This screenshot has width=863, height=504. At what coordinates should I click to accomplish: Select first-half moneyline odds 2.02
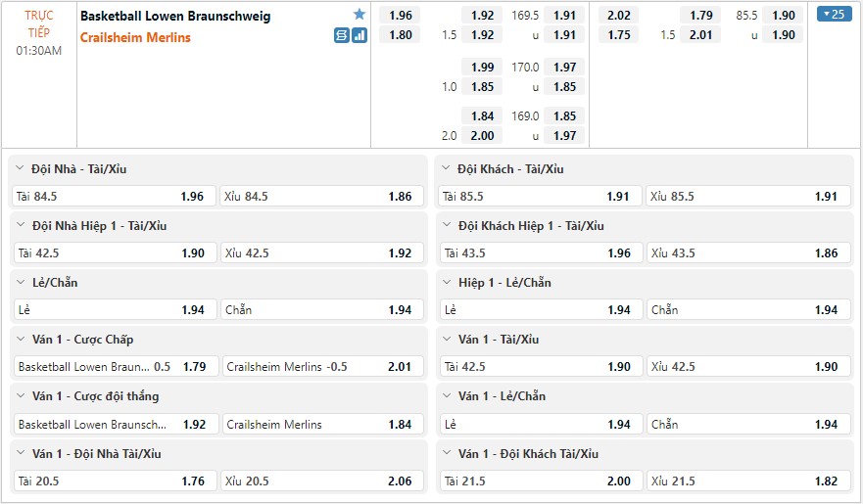pyautogui.click(x=619, y=16)
